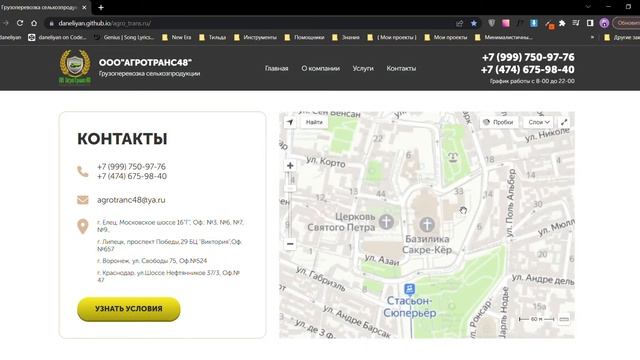This screenshot has height=360, width=640.
Task: Go to browser home page icon
Action: 34,23
